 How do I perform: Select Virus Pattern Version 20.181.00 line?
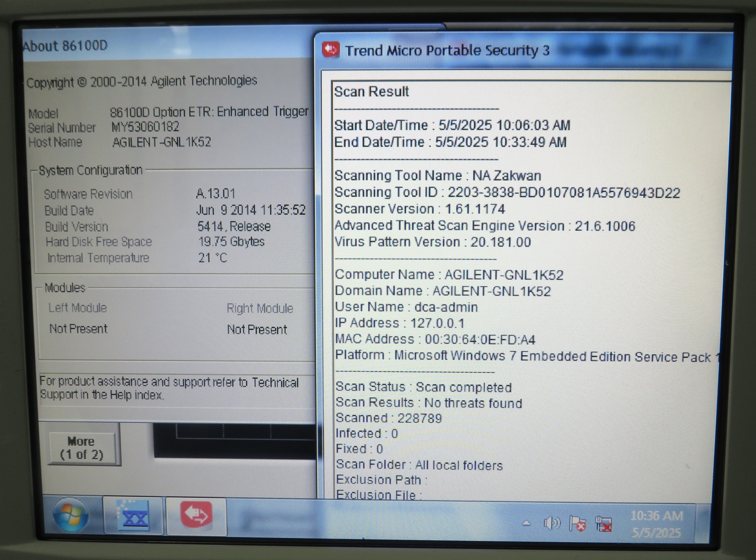433,242
